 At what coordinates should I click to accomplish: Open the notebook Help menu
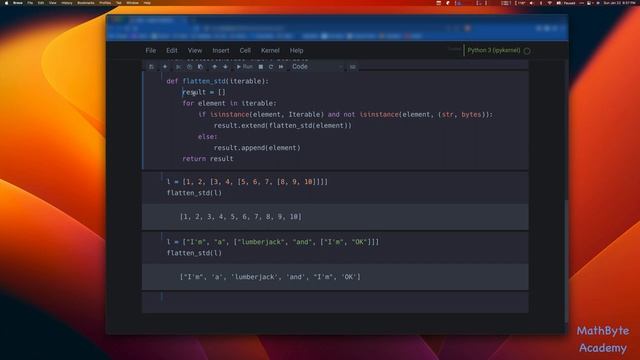(296, 51)
